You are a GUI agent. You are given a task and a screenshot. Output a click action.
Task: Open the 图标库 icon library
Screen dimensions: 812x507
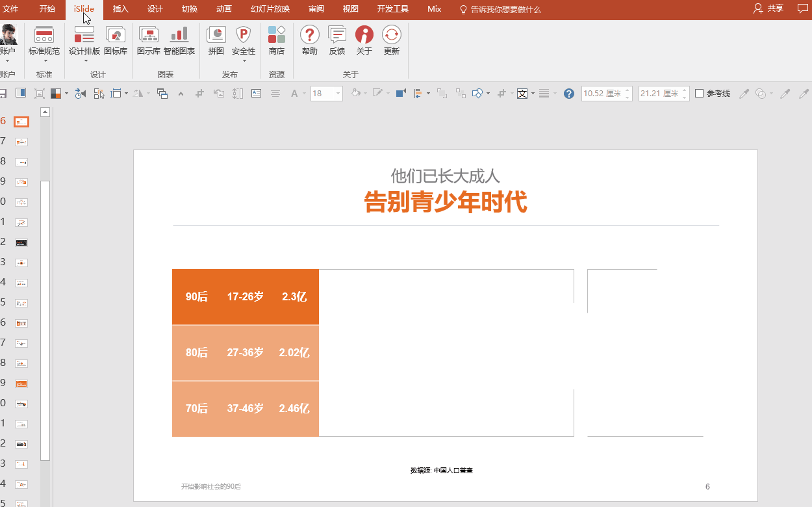click(x=116, y=40)
